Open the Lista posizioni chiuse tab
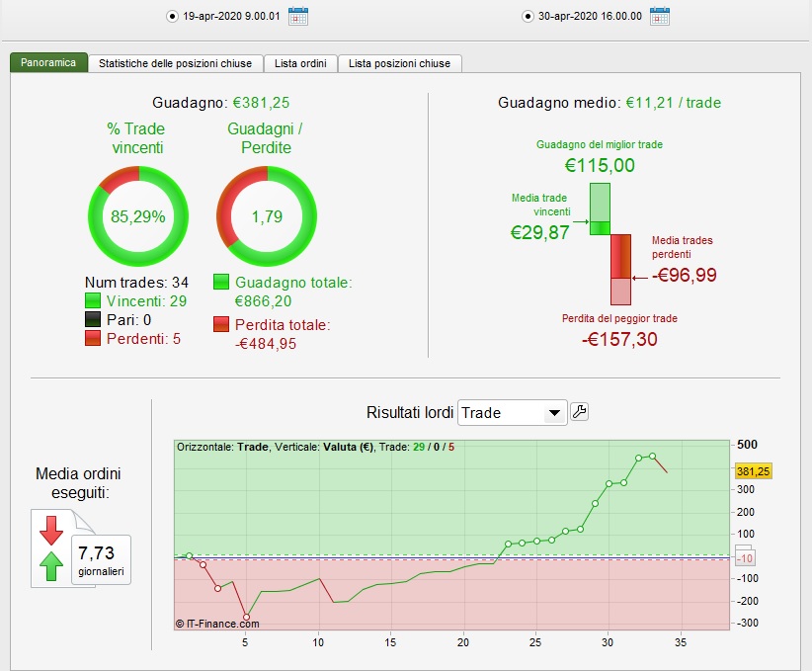Viewport: 812px width, 671px height. coord(399,63)
